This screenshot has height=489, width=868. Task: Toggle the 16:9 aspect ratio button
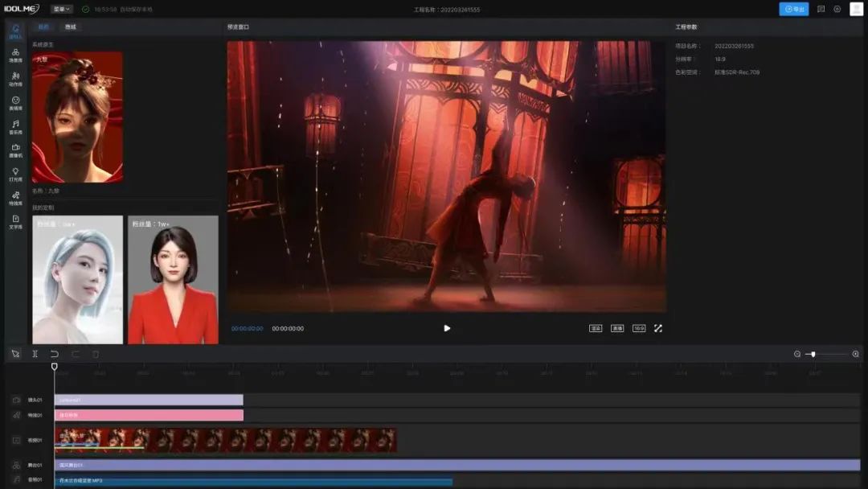[x=639, y=328]
